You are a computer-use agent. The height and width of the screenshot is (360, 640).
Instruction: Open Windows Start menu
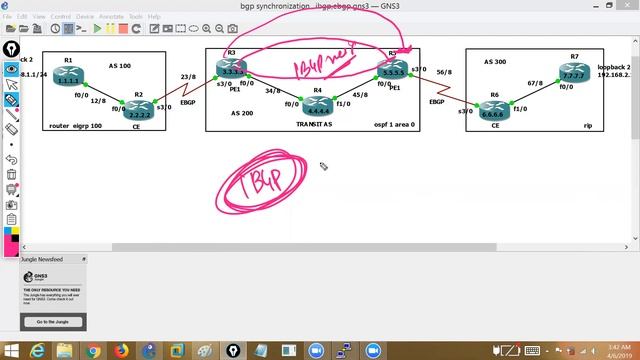tap(11, 351)
